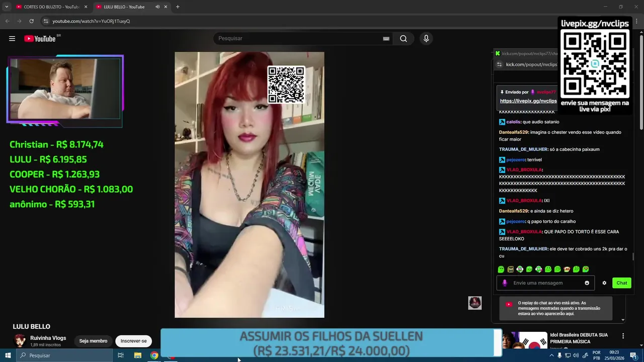The width and height of the screenshot is (644, 362).
Task: Open Windows Task View
Action: pos(121,355)
